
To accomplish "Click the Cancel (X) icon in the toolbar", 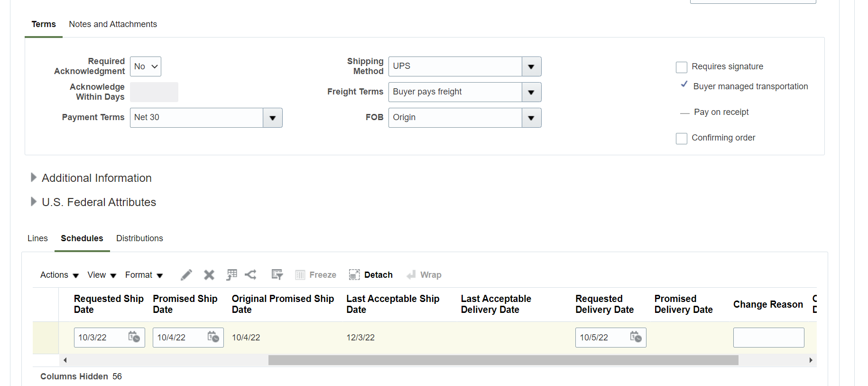I will pyautogui.click(x=209, y=274).
